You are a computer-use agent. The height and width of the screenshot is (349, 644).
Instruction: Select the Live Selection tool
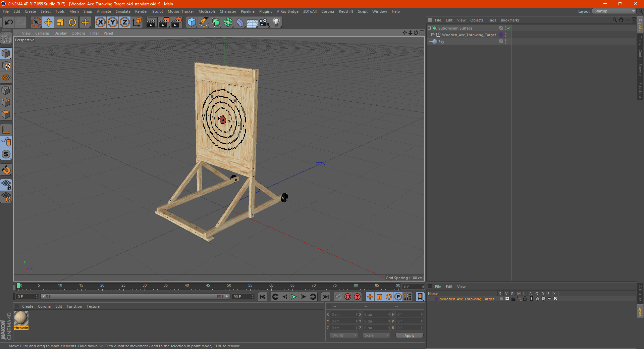(36, 22)
